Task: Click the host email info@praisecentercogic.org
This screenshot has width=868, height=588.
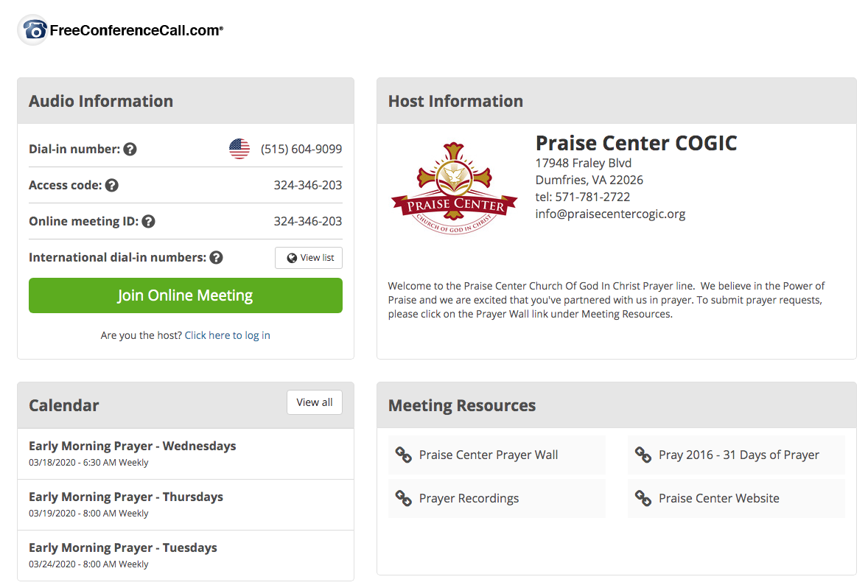Action: tap(610, 214)
